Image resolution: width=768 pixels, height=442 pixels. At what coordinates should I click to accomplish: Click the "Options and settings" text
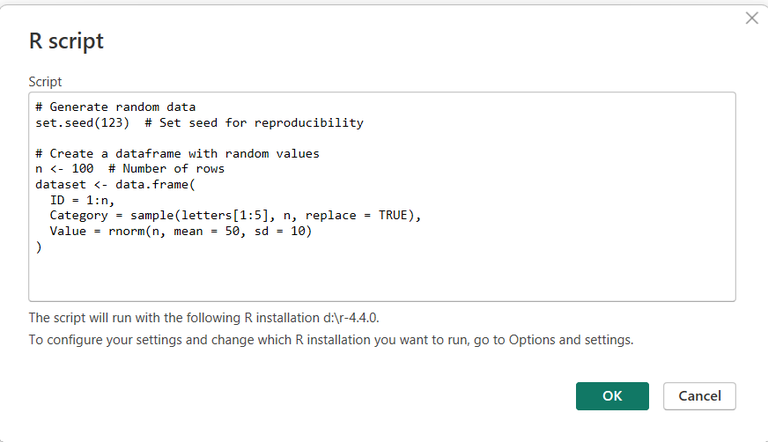[570, 339]
